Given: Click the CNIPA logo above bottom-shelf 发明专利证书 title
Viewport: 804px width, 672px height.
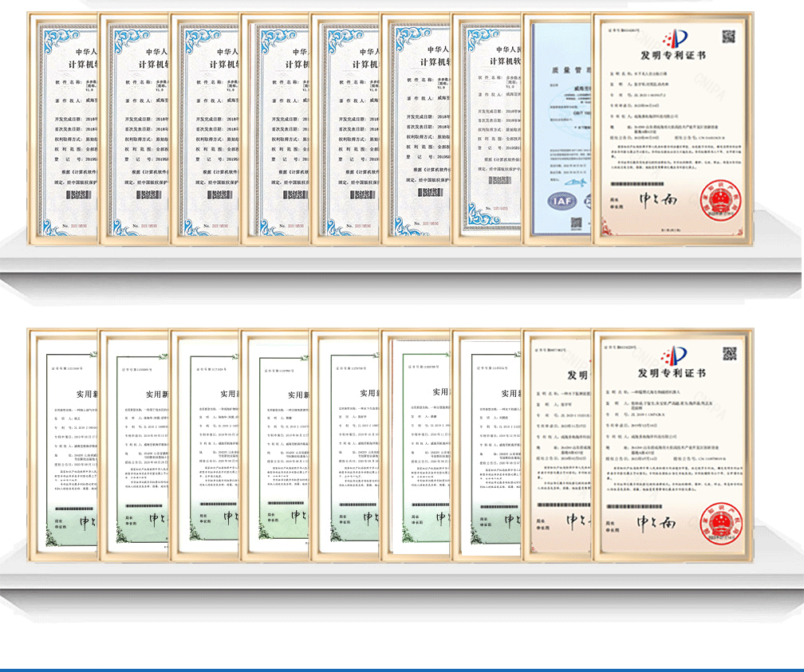Looking at the screenshot, I should [x=674, y=356].
